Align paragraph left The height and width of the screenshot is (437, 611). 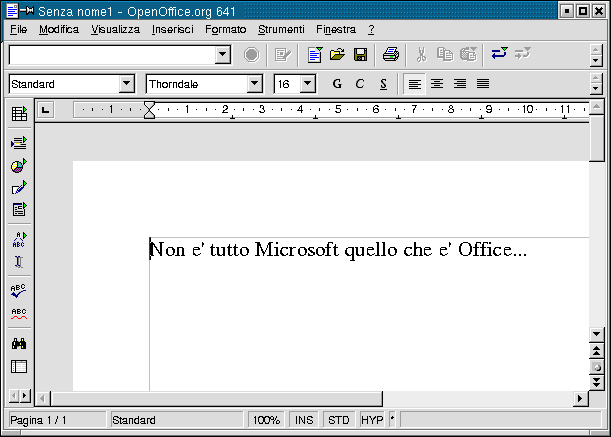coord(414,84)
